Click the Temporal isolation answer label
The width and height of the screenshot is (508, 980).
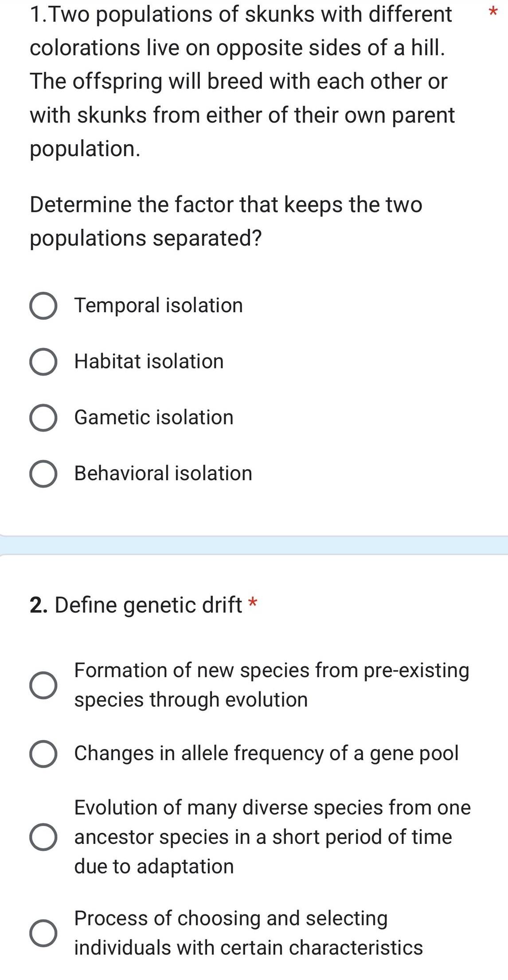point(158,305)
